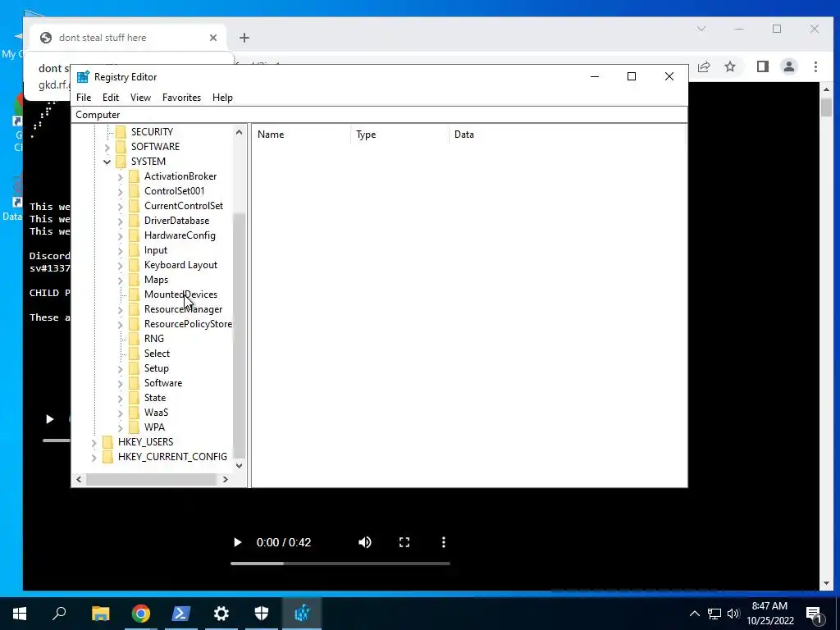This screenshot has height=630, width=840.
Task: Select the Software subkey under SYSTEM
Action: (163, 383)
